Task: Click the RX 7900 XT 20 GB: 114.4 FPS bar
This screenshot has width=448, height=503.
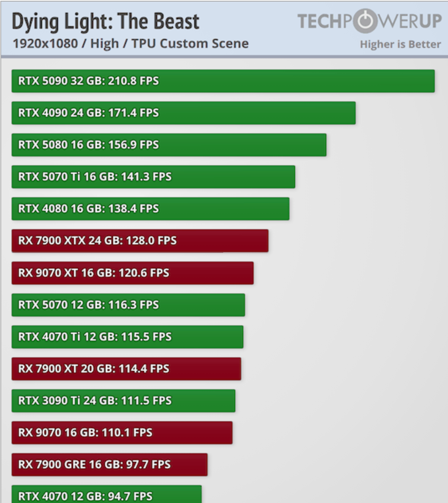Action: (126, 369)
